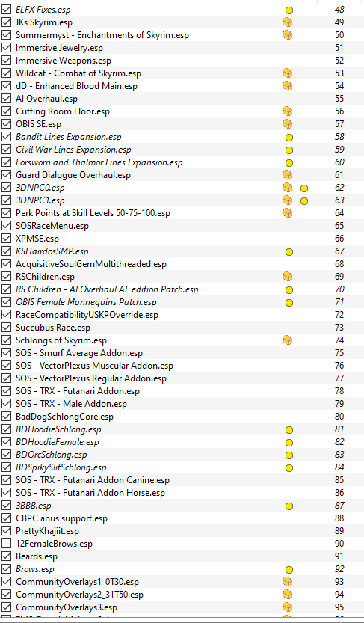Click the archive box icon for Summermyst - Enchantments of Skyrim.esp
364x623 pixels.
(x=288, y=35)
